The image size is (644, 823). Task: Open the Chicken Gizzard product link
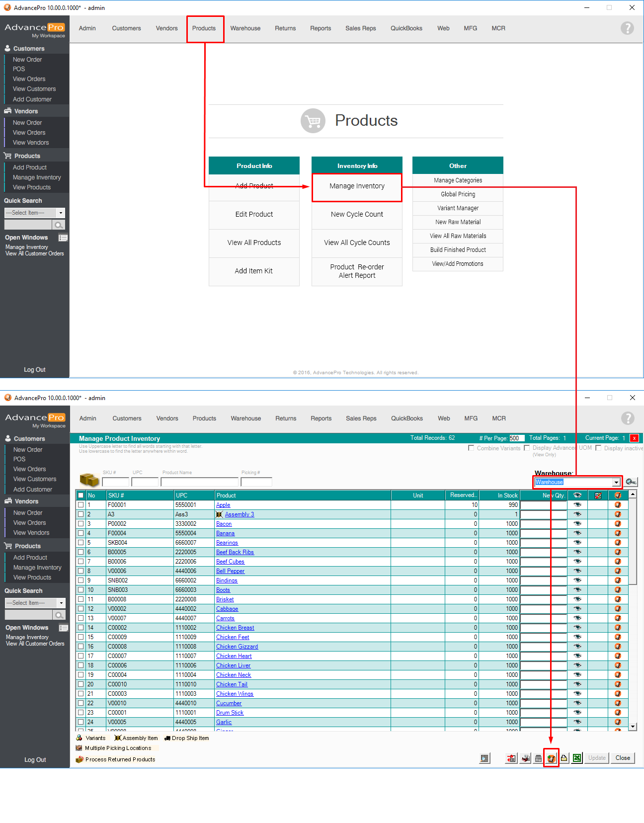(237, 647)
